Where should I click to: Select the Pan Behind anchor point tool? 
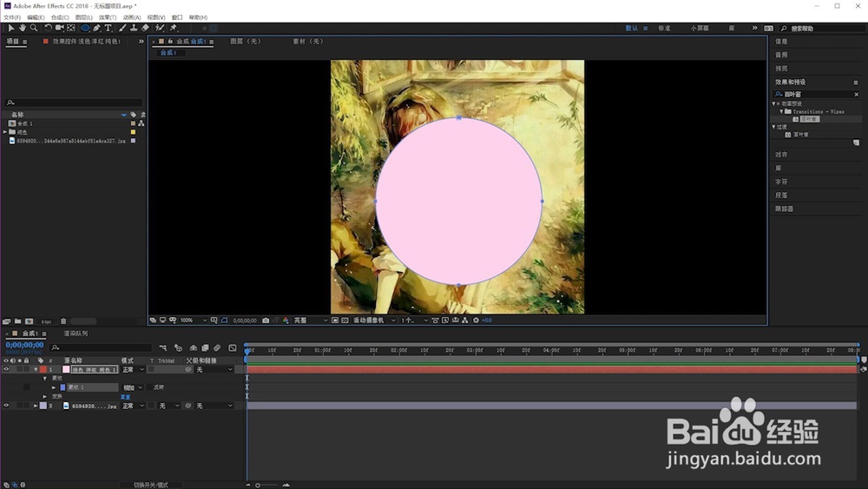(71, 28)
